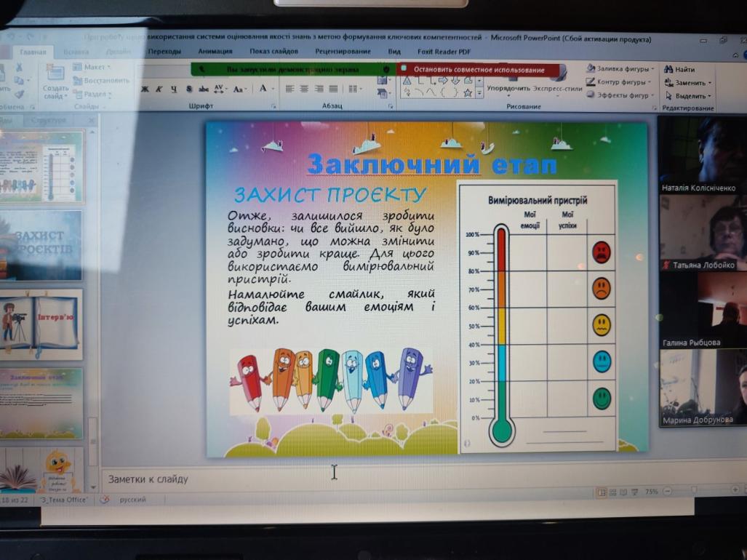Click spell check icon in status bar
The image size is (747, 560).
coord(104,500)
